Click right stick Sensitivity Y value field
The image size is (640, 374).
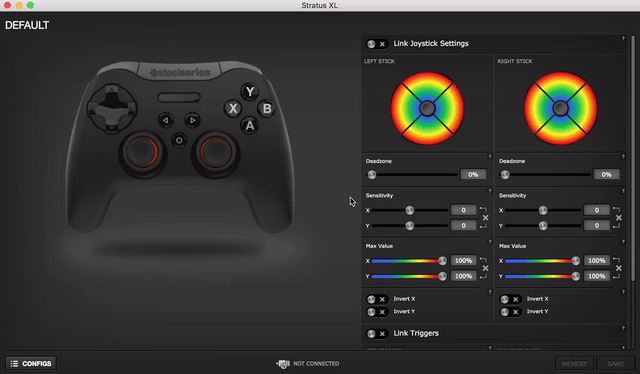(x=597, y=225)
